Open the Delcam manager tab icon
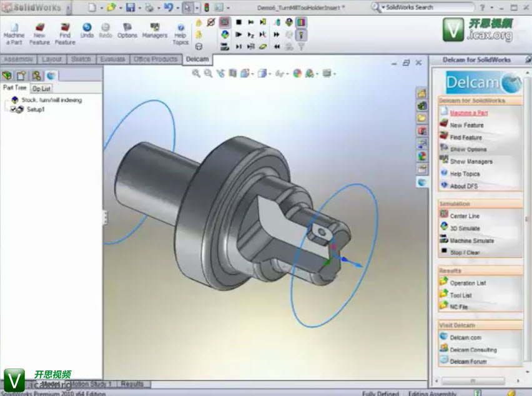The width and height of the screenshot is (532, 396). tap(51, 76)
